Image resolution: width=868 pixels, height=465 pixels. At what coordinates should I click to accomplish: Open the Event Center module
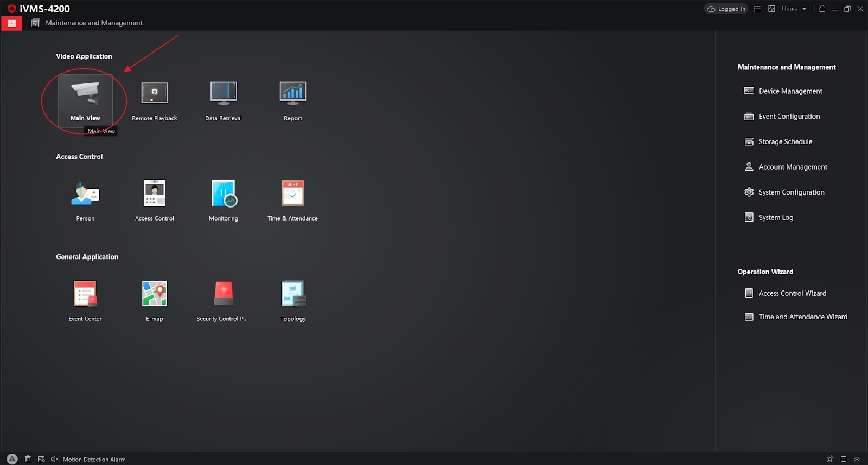pyautogui.click(x=85, y=301)
